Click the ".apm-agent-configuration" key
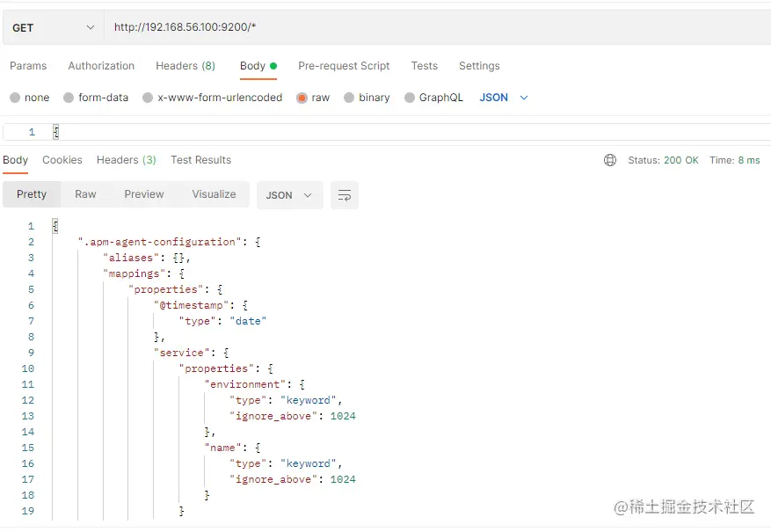Viewport: 771px width, 532px height. pos(160,242)
